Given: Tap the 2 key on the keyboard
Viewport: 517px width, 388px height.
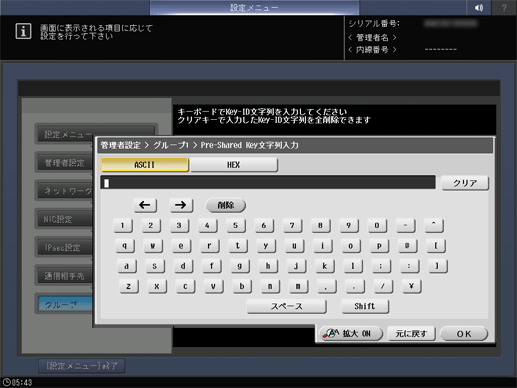Looking at the screenshot, I should (x=151, y=226).
